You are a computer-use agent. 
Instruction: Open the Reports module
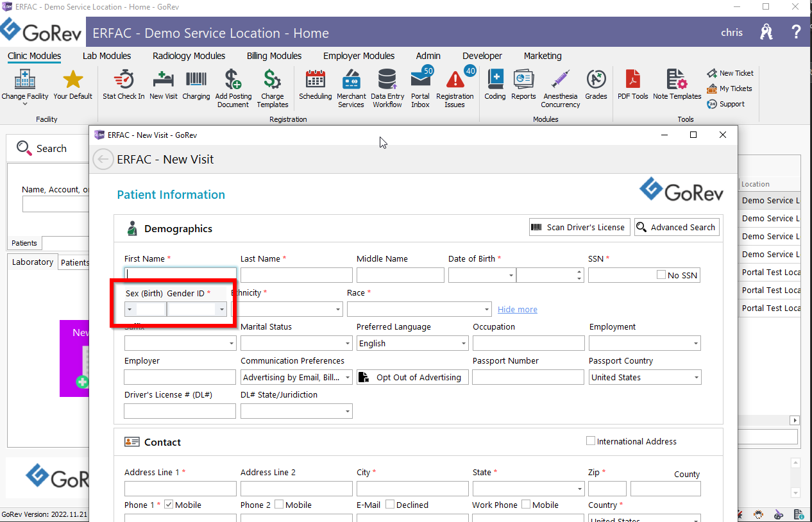523,85
